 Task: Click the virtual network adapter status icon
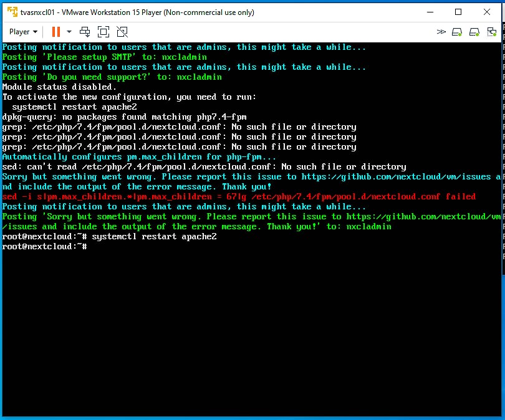491,32
